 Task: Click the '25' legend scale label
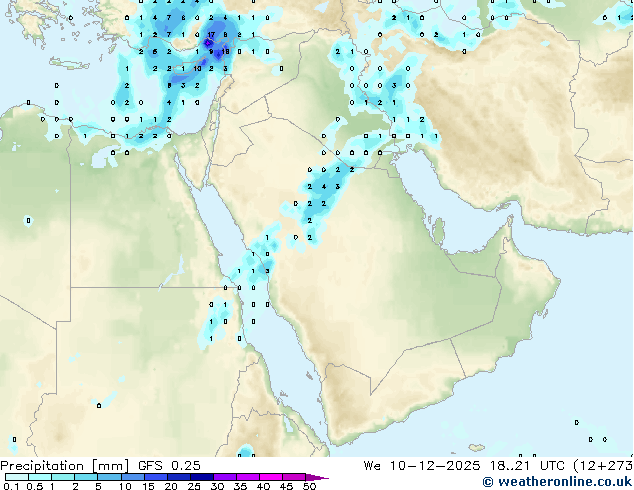pos(194,486)
